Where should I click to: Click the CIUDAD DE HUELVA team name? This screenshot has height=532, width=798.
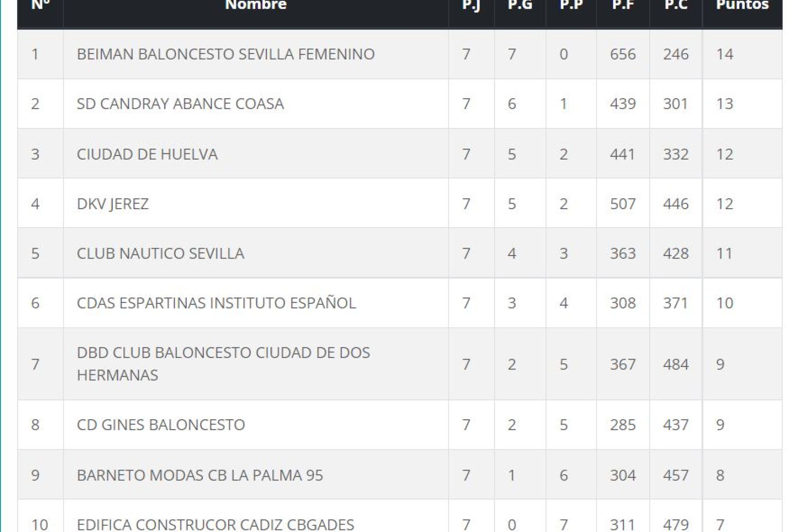pos(147,154)
